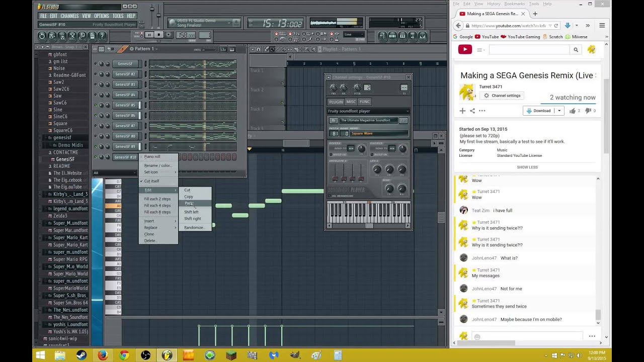Toggle mute LED for GenesiSF #2 channel
Screen dimensions: 644x362
pyautogui.click(x=96, y=74)
